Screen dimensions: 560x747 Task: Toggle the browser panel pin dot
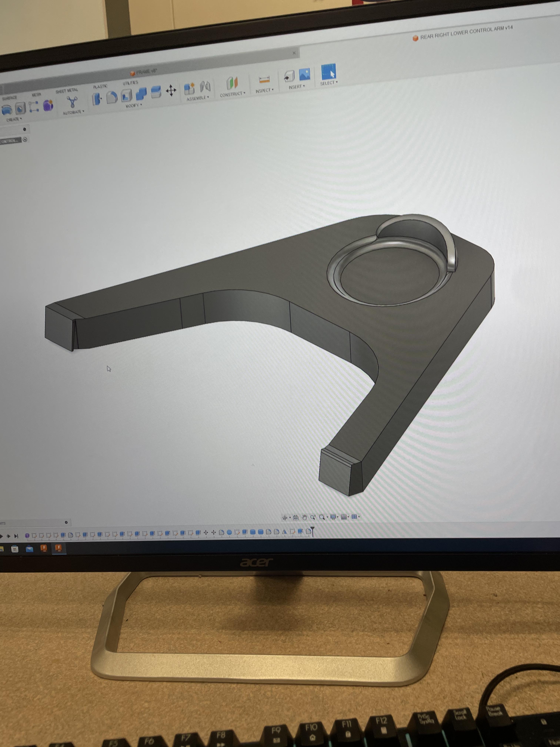tap(24, 129)
